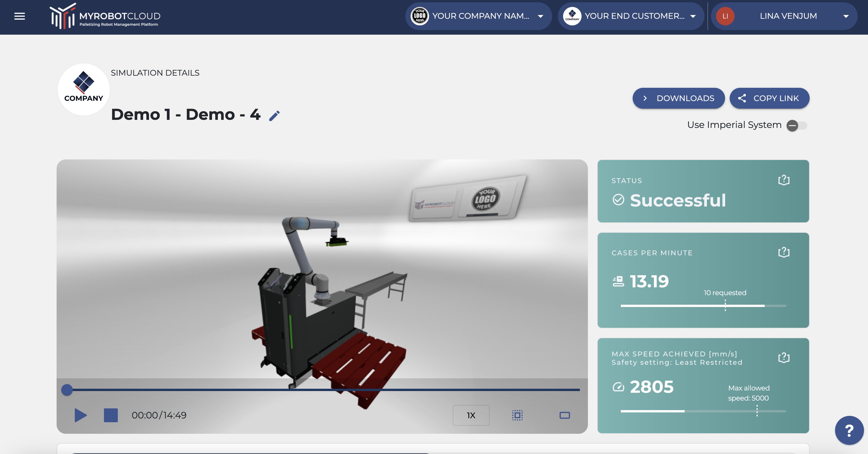Click the MyRobotCloud logo
The height and width of the screenshot is (454, 868).
pyautogui.click(x=105, y=16)
